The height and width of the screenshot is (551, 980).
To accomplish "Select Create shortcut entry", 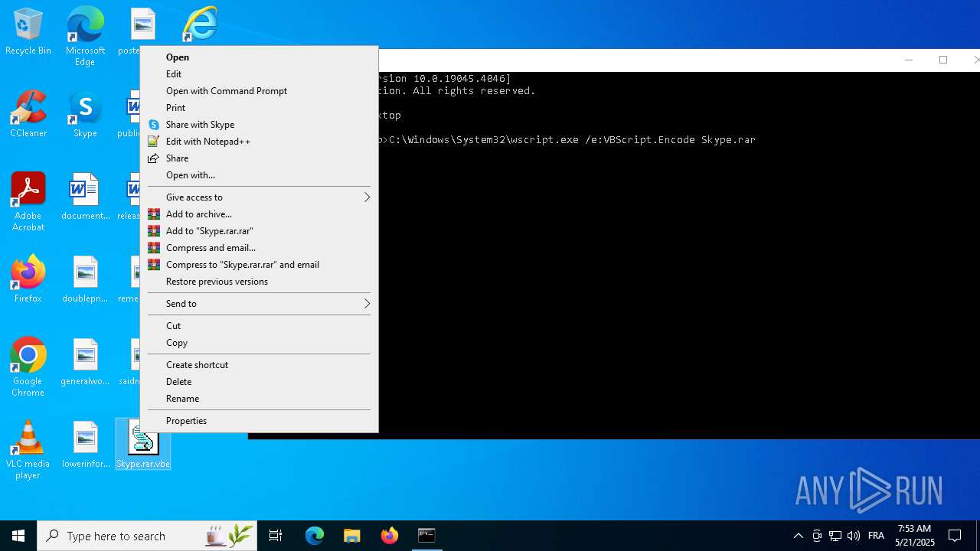I will [x=259, y=365].
